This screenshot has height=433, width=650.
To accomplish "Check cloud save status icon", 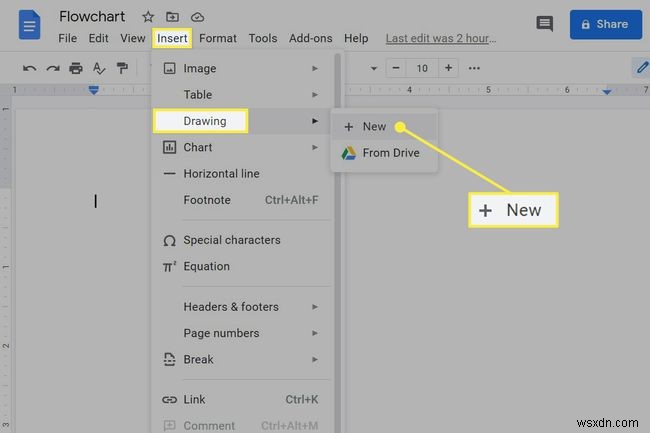I will (197, 17).
